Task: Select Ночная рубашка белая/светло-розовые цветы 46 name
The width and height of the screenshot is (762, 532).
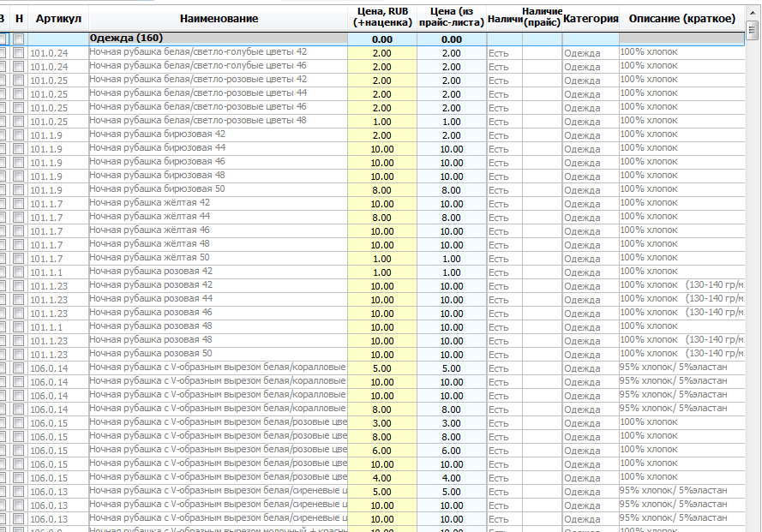Action: [x=198, y=106]
